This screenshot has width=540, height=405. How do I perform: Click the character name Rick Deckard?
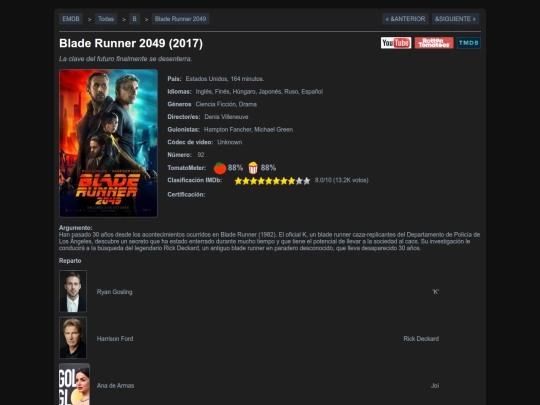click(x=421, y=339)
